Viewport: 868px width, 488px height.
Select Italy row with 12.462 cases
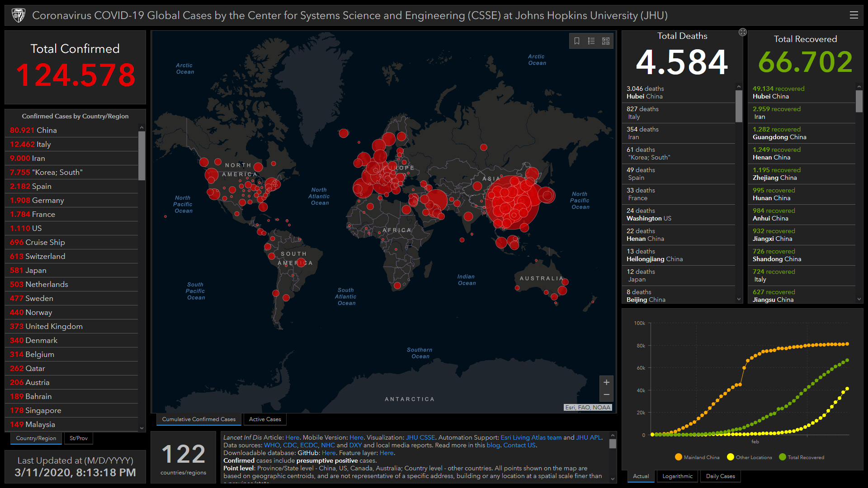(71, 144)
